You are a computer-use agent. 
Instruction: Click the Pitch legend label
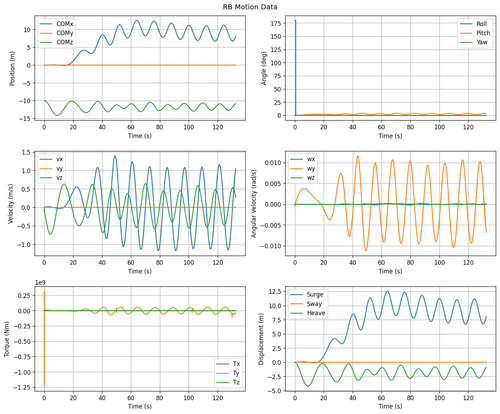pyautogui.click(x=483, y=33)
